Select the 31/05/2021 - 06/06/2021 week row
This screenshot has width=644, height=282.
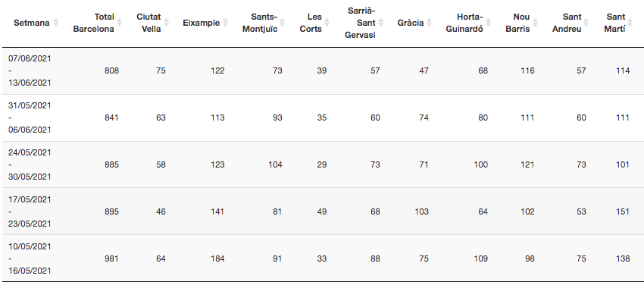tap(322, 118)
